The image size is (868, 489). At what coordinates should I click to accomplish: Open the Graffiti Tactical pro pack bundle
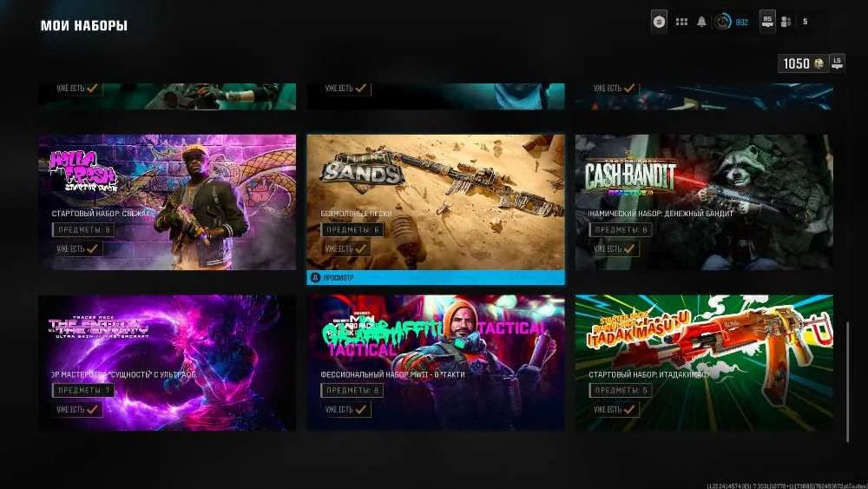coord(436,363)
